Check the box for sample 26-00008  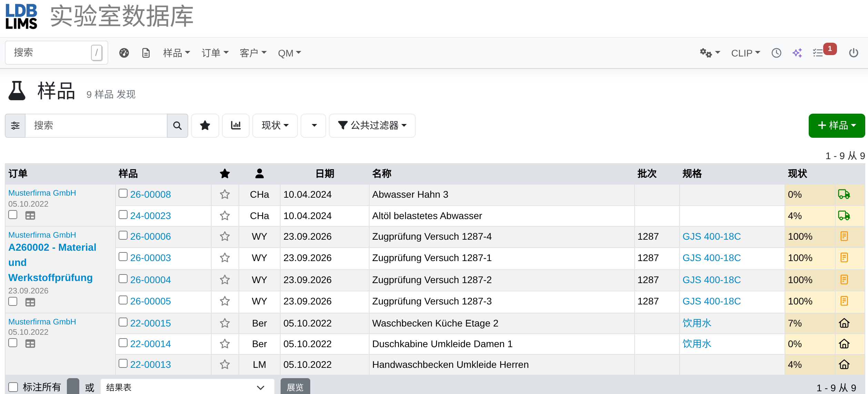pyautogui.click(x=123, y=194)
